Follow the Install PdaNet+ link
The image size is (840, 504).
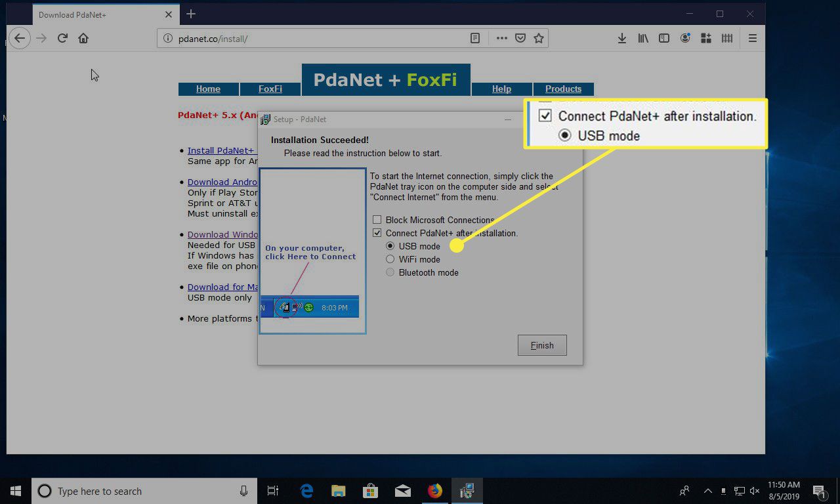(x=222, y=150)
